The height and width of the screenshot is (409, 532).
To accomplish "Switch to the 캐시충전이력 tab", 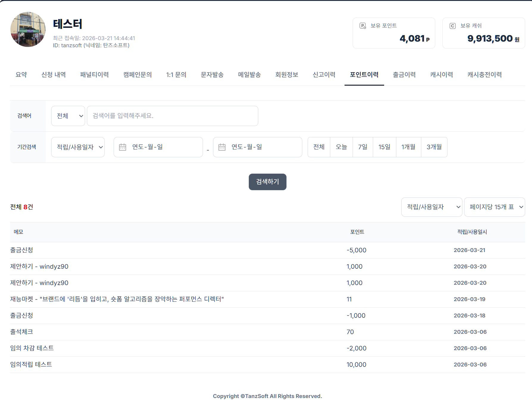I will (x=484, y=75).
